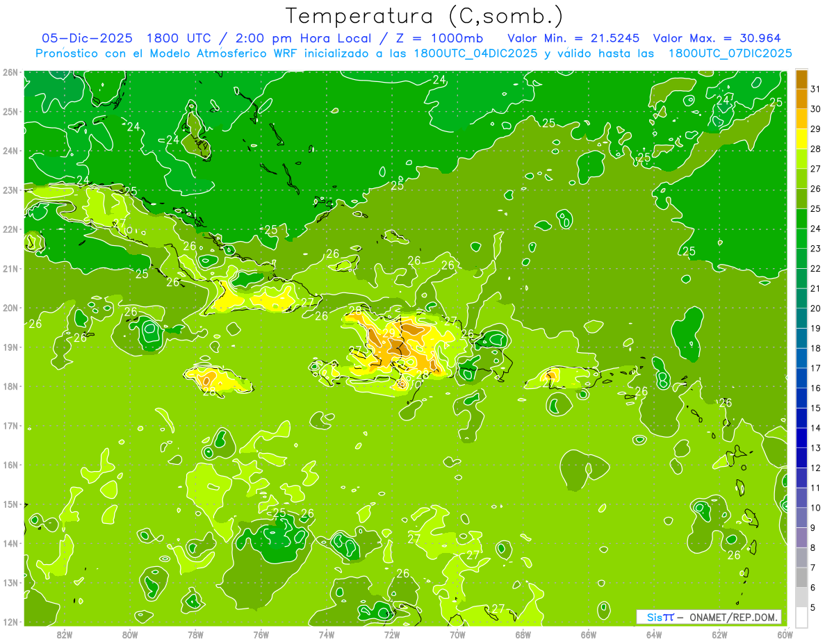Select the "1800UTC_07DIC2025" valid-until timestamp
The image size is (834, 644).
[x=730, y=53]
